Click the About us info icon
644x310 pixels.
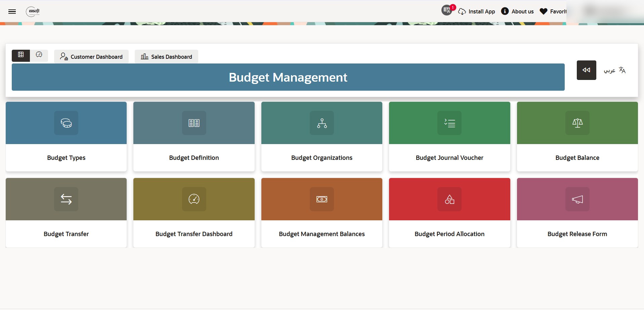click(x=505, y=11)
